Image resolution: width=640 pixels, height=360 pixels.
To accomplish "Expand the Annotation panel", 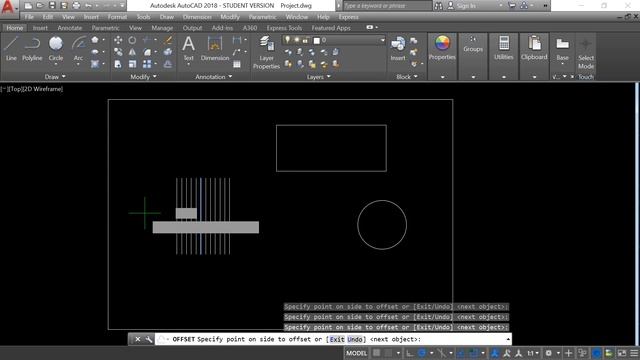I will [x=213, y=77].
